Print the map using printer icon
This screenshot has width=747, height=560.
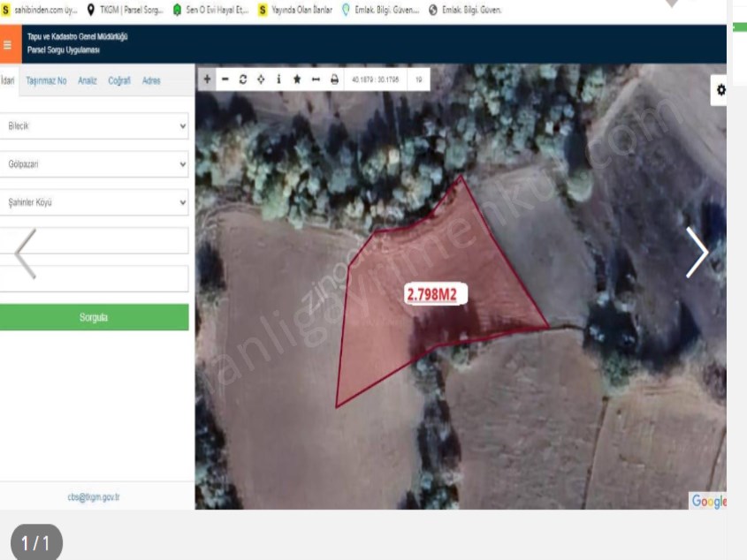tap(334, 79)
